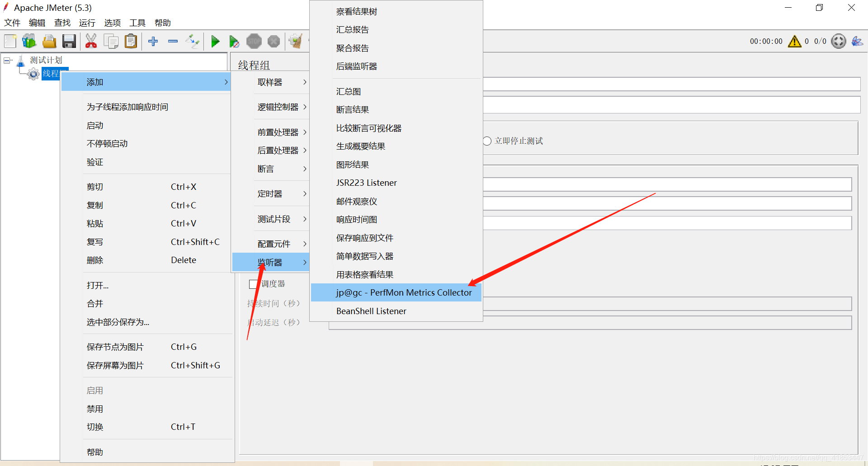This screenshot has width=868, height=466.
Task: Start the test with green play icon
Action: 215,42
